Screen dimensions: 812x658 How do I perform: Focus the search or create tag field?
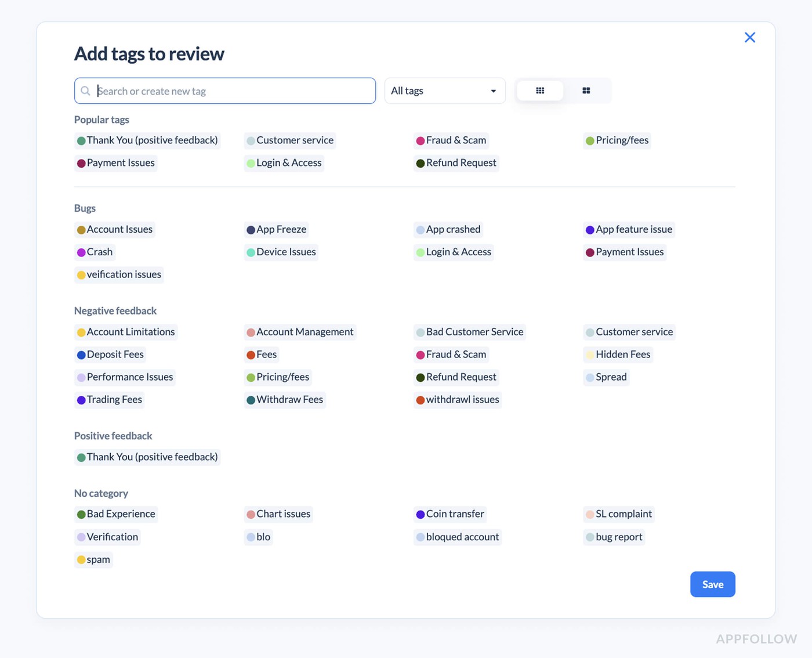point(232,91)
